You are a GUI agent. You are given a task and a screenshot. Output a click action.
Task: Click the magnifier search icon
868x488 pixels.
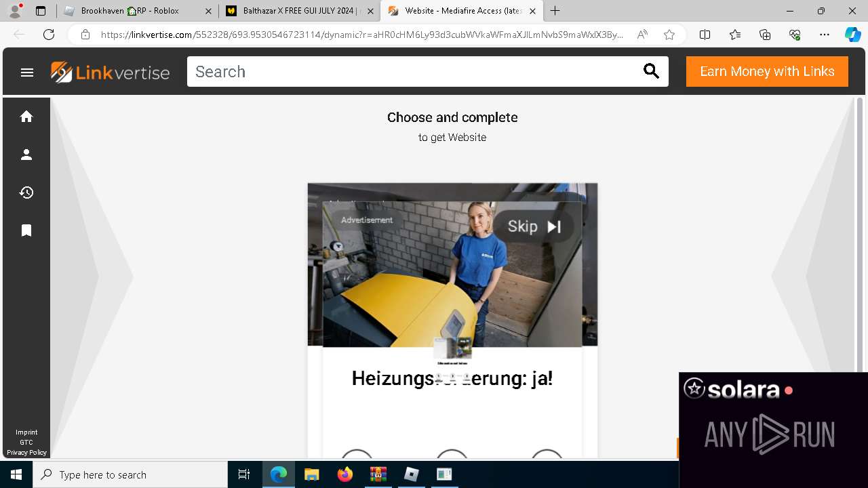coord(651,72)
